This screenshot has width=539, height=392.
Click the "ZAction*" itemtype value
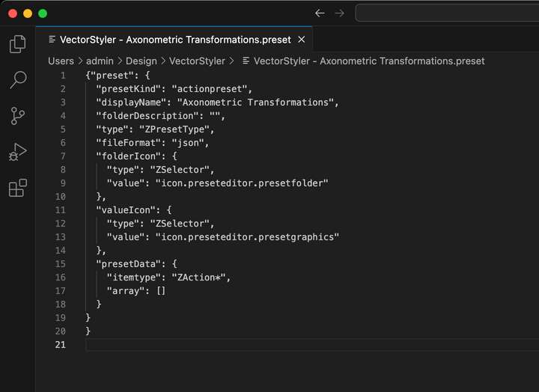(x=198, y=278)
